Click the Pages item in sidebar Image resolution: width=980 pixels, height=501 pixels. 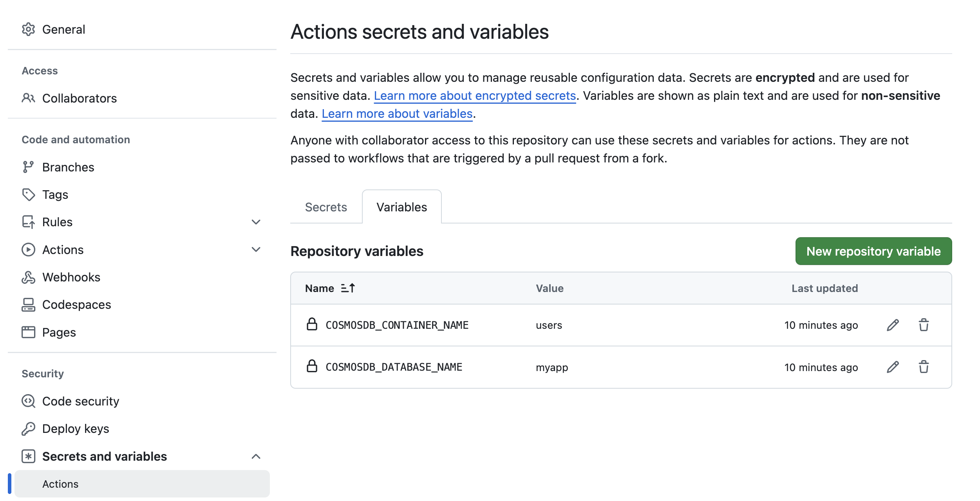29,332
